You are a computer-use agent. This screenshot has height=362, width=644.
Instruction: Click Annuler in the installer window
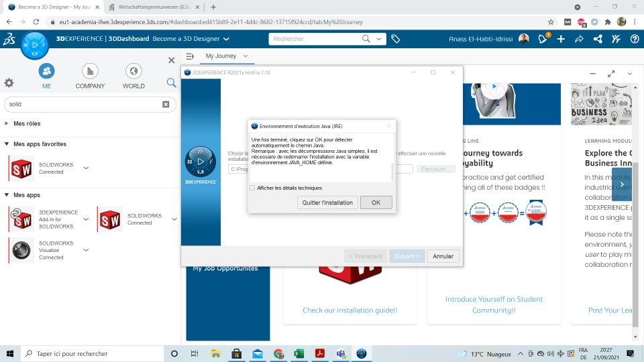click(x=443, y=256)
